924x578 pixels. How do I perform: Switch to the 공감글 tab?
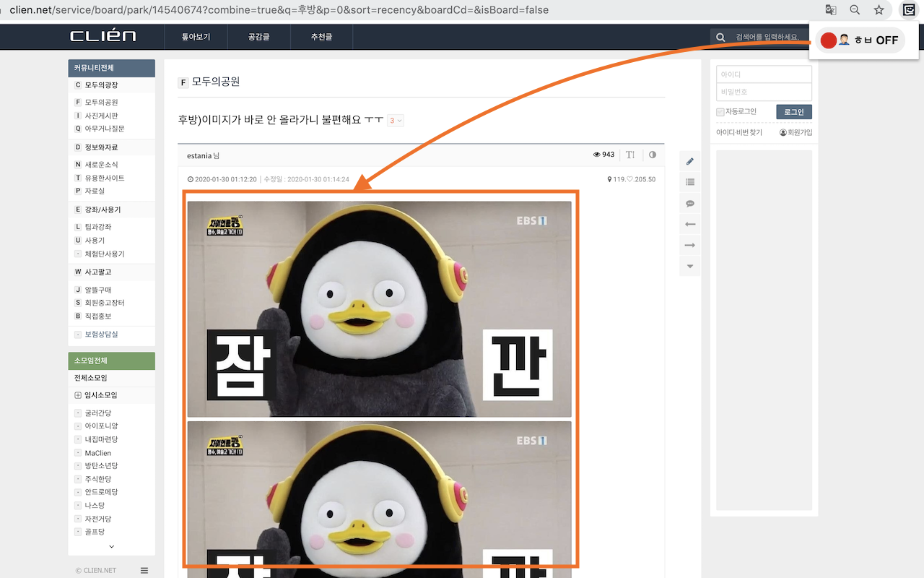(x=258, y=35)
